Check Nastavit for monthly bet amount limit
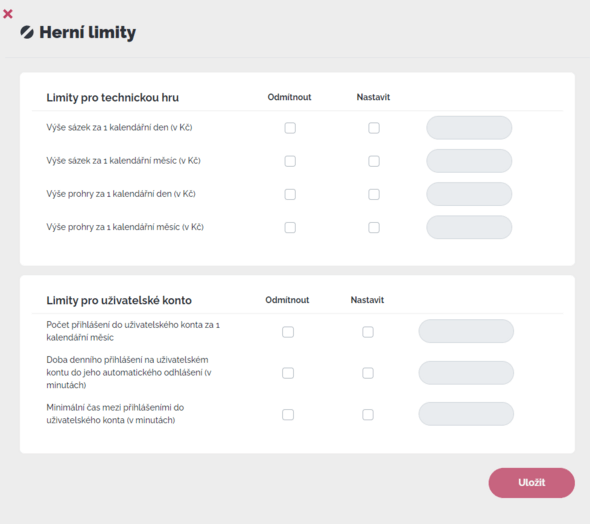Viewport: 590px width, 524px height. pos(374,161)
